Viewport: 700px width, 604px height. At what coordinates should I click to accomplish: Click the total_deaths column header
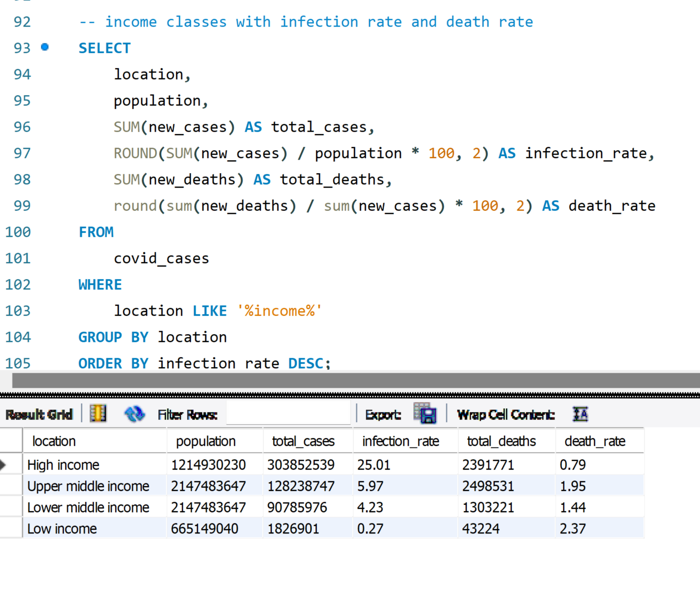(x=501, y=441)
